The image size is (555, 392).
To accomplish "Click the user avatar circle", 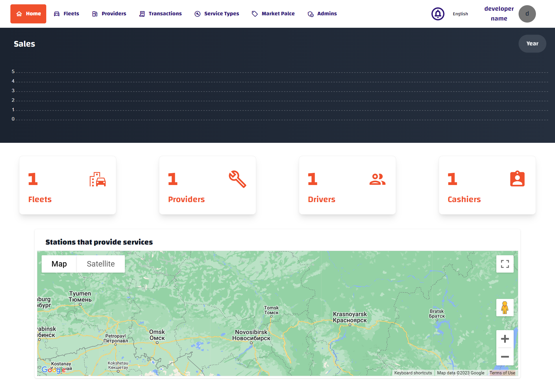I will click(x=527, y=14).
